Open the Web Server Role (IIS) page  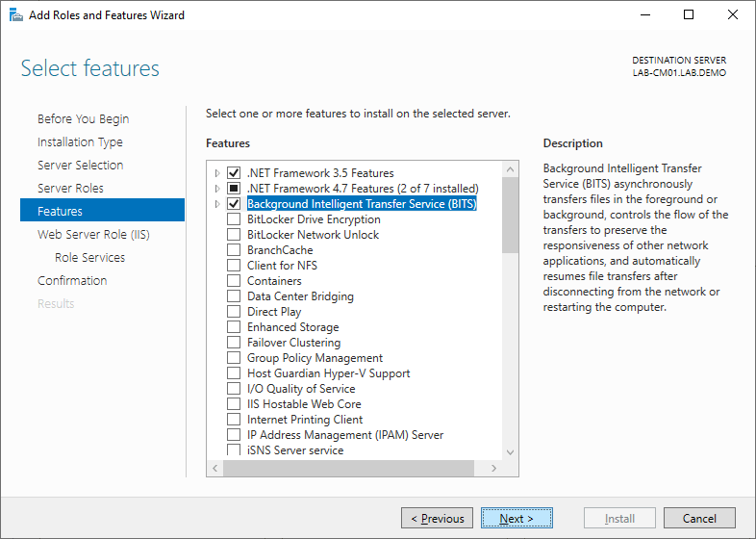(x=93, y=234)
